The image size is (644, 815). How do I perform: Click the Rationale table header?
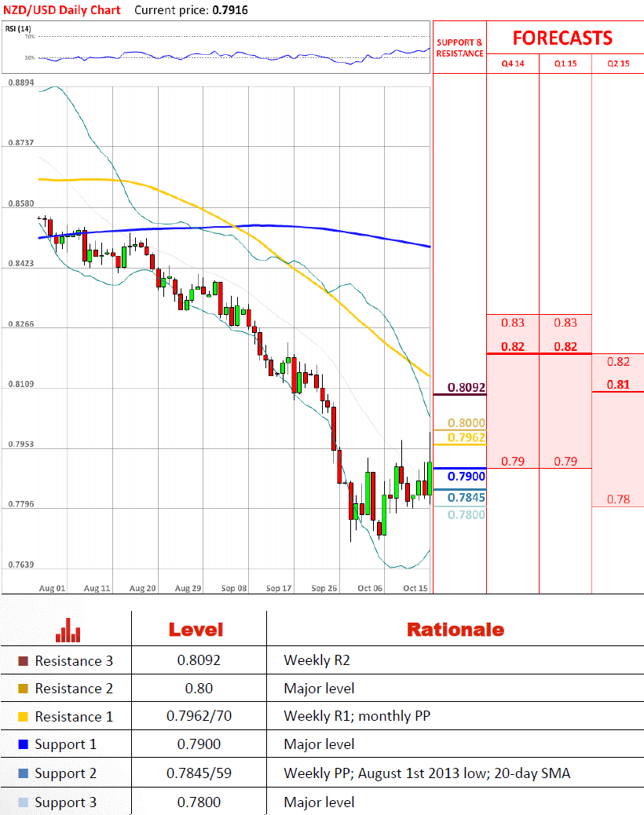pos(456,630)
